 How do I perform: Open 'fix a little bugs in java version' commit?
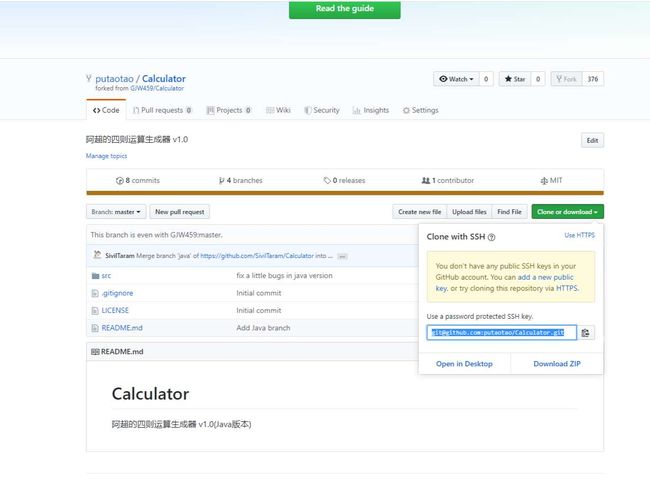284,276
